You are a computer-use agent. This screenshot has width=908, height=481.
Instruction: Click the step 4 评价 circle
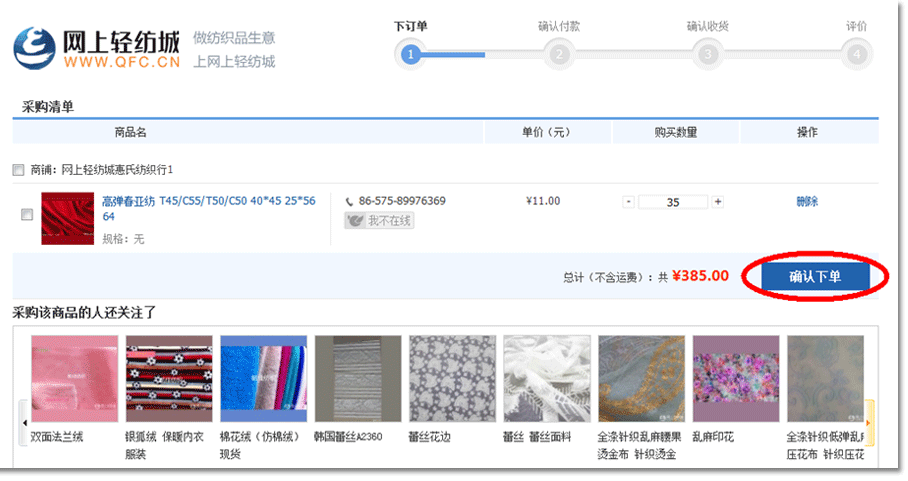click(x=856, y=54)
